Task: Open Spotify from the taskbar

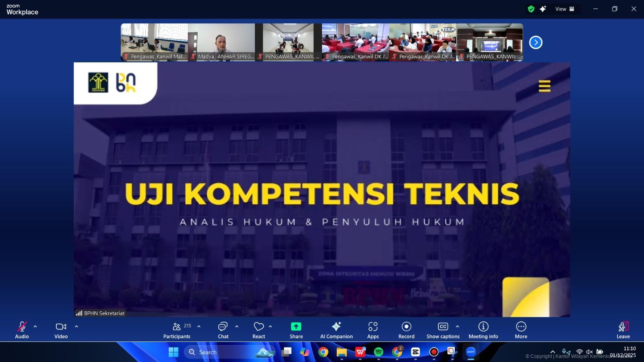Action: coord(378,352)
